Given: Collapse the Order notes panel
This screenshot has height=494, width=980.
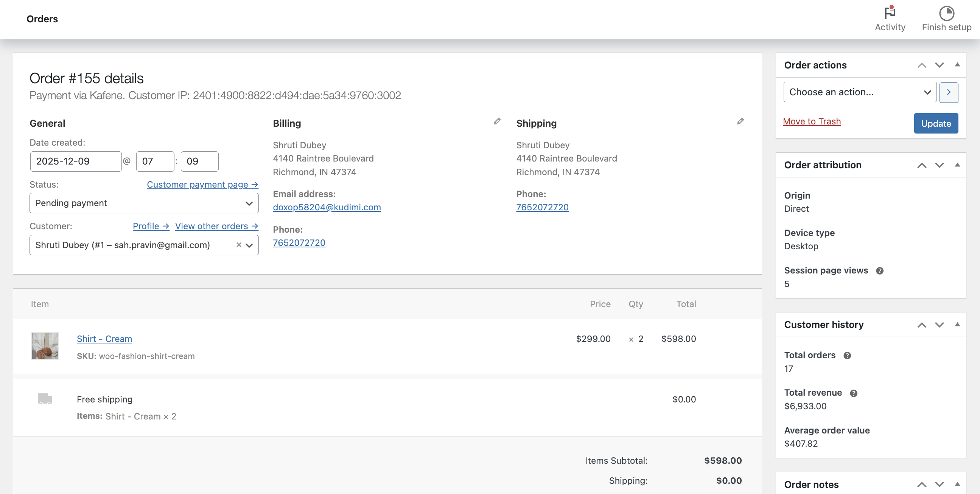Looking at the screenshot, I should point(957,484).
